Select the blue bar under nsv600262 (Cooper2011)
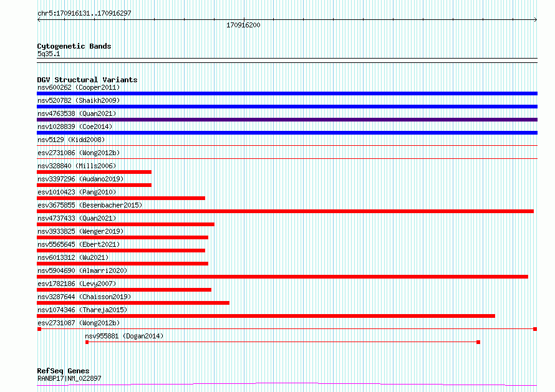The width and height of the screenshot is (555, 392). click(x=287, y=93)
